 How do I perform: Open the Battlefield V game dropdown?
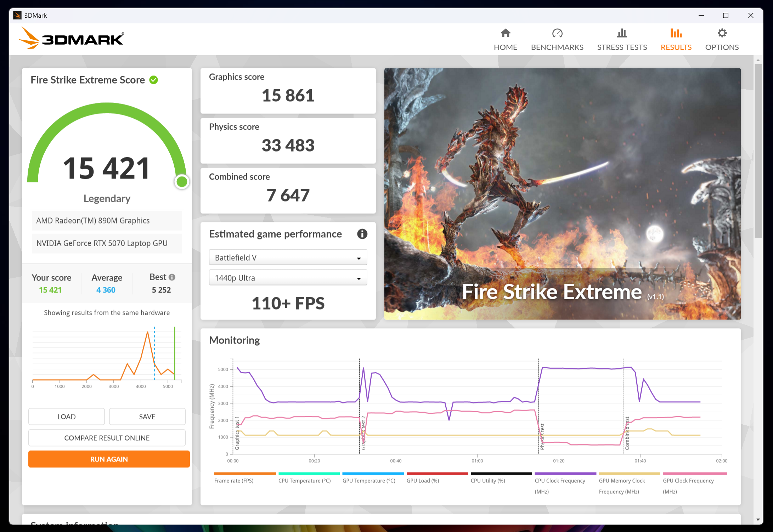tap(288, 257)
